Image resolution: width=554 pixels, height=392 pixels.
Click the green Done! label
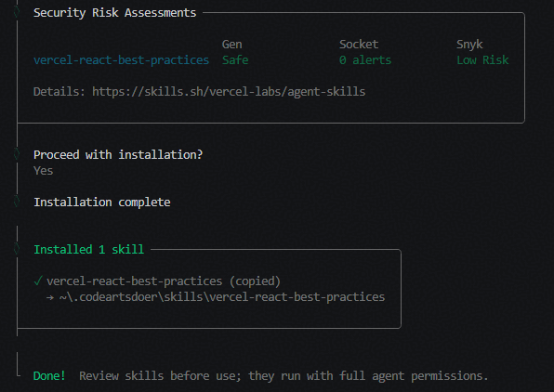(x=49, y=376)
